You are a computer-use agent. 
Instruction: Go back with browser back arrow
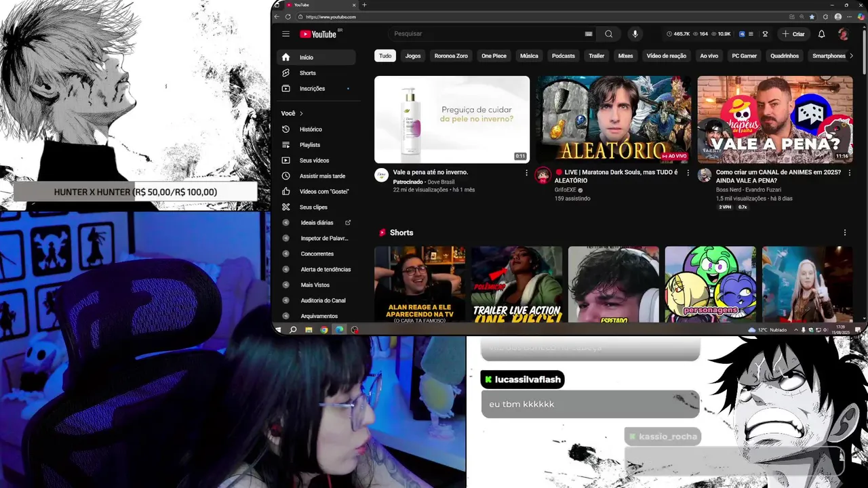(x=277, y=17)
